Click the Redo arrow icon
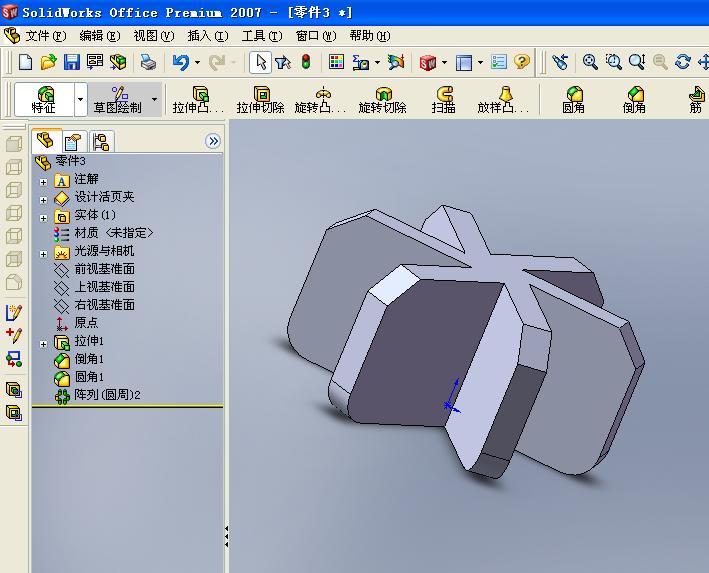709x573 pixels. click(x=217, y=62)
